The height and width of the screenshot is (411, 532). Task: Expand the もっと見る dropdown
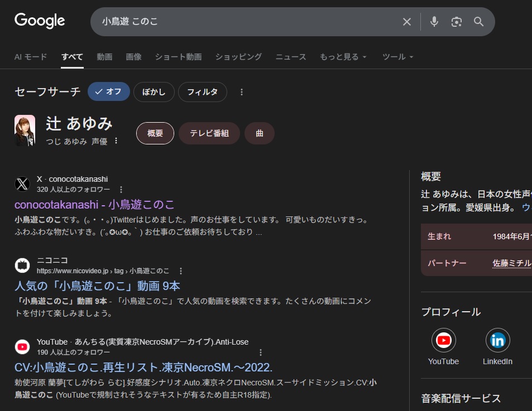(343, 57)
